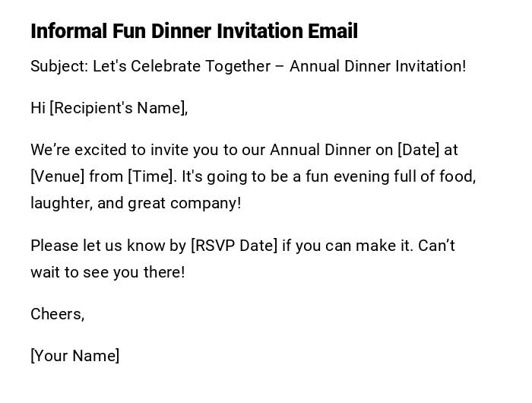Click the [Recipient's Name] placeholder

click(119, 108)
